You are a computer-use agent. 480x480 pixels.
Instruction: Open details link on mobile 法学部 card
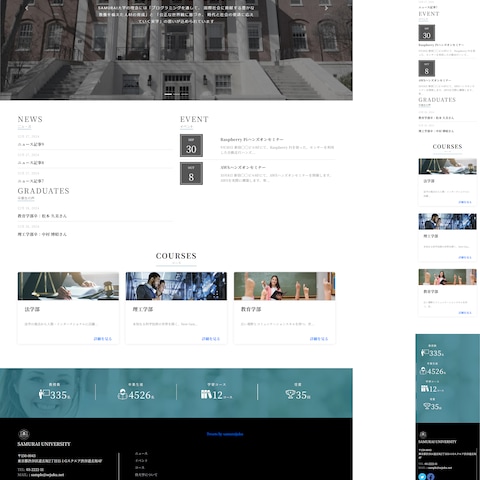coord(465,202)
